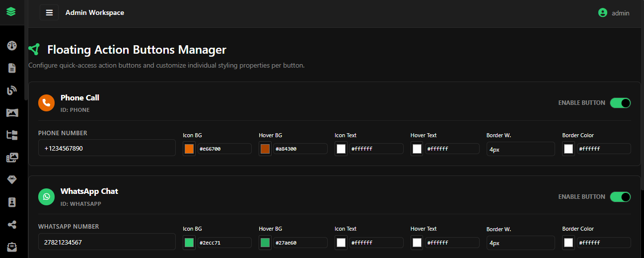Open the single image sidebar icon

point(12,113)
